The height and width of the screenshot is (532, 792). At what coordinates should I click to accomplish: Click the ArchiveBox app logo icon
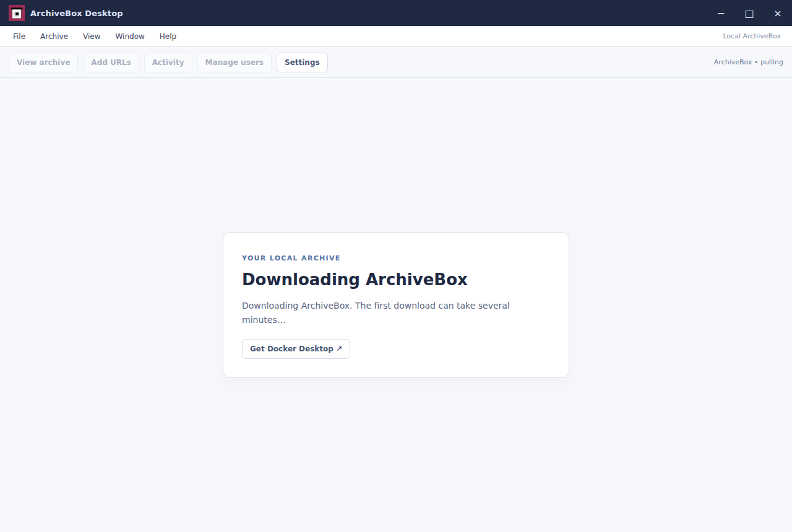[17, 13]
